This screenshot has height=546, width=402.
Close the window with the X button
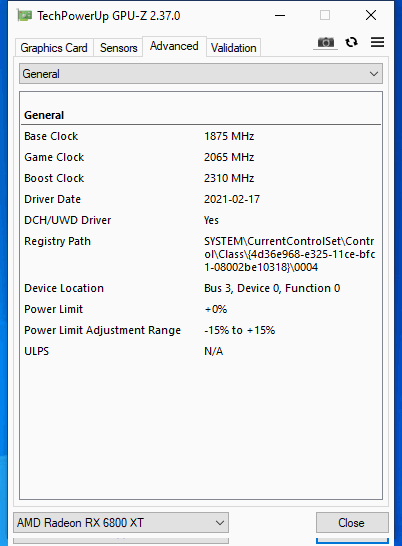(x=371, y=15)
